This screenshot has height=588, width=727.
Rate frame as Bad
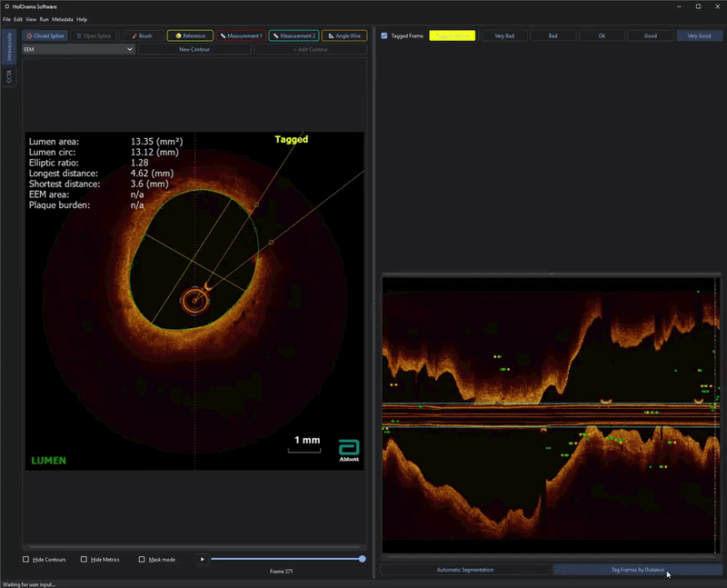(553, 35)
